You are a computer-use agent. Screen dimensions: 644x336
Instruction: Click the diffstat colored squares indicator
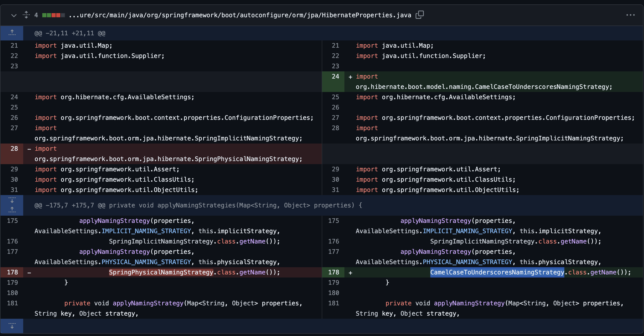click(x=53, y=15)
